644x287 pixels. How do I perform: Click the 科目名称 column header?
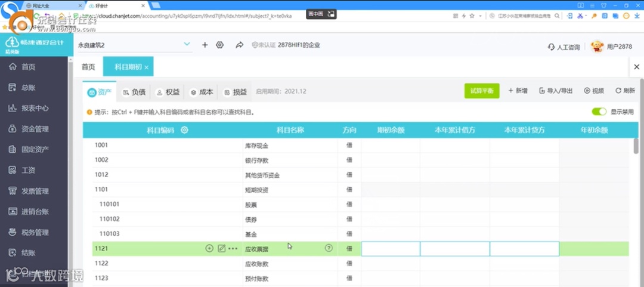pyautogui.click(x=290, y=130)
